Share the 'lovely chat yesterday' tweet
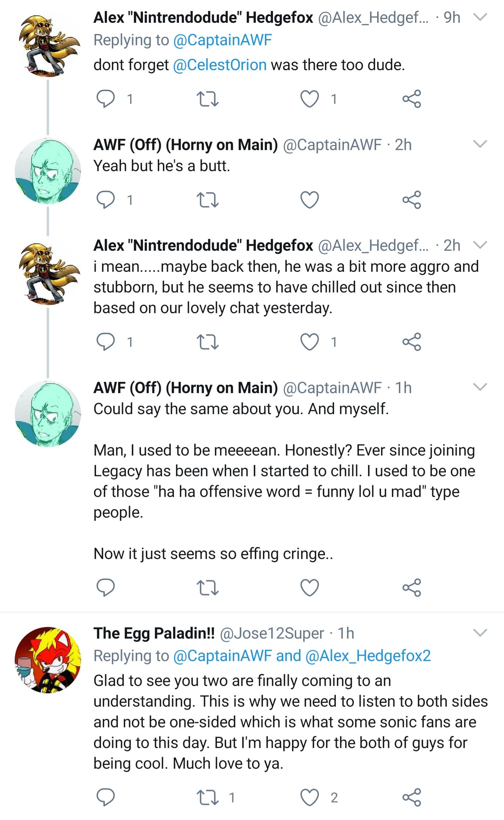Viewport: 504px width, 820px height. pos(412,342)
